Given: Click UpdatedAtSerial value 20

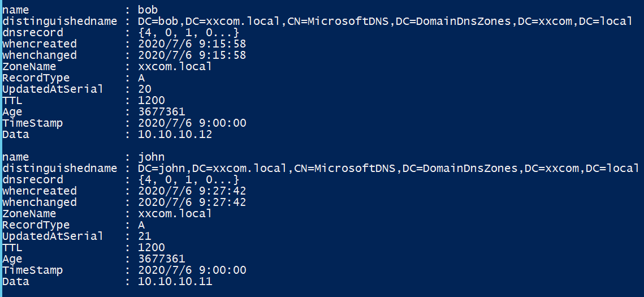Looking at the screenshot, I should coord(144,89).
